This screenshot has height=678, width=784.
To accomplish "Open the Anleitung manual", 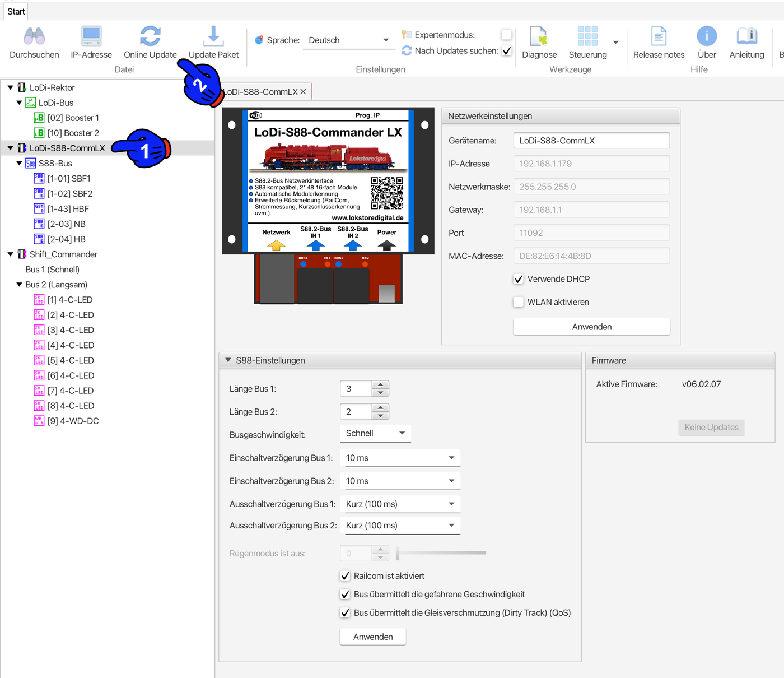I will click(x=747, y=43).
